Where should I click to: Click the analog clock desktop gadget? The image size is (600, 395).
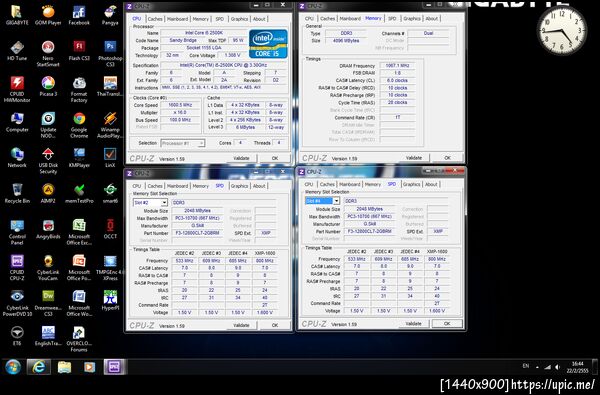pyautogui.click(x=562, y=30)
